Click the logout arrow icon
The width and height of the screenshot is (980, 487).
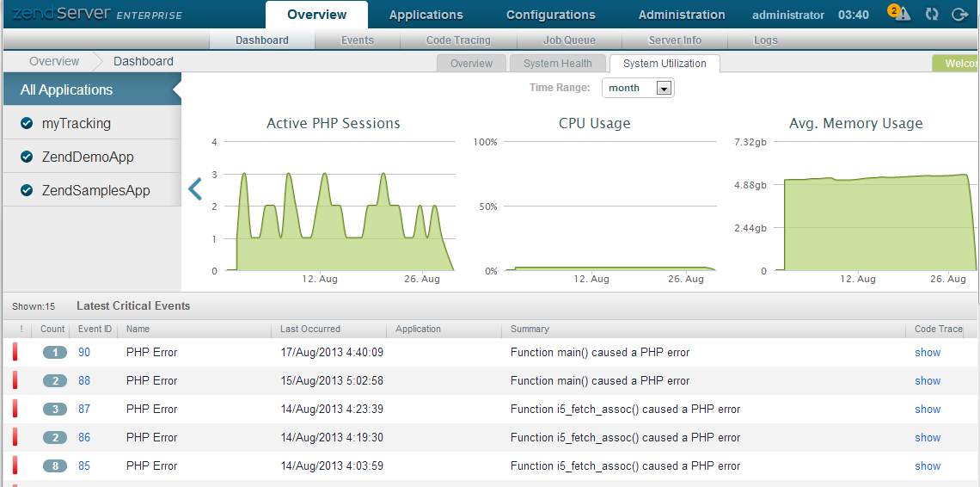click(x=960, y=14)
